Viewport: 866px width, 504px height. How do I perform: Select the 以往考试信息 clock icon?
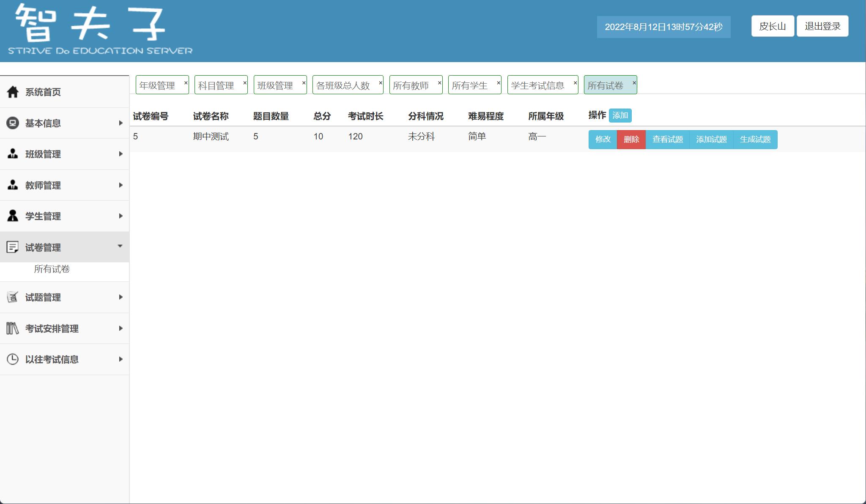coord(13,359)
